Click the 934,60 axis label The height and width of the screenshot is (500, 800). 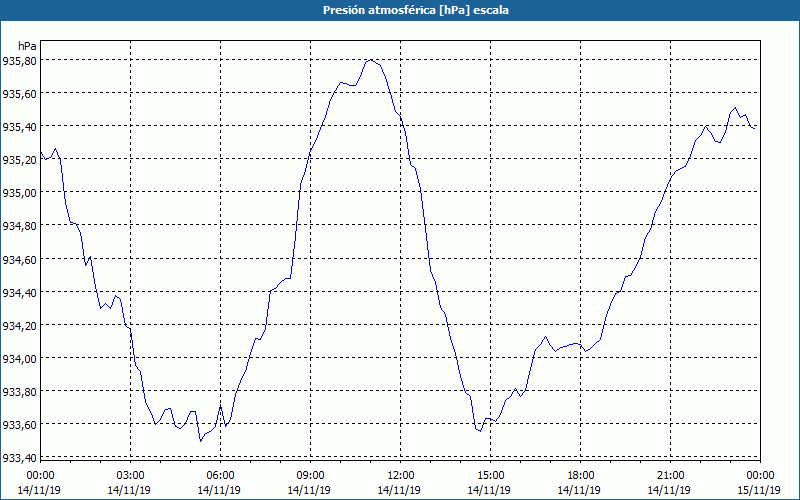pyautogui.click(x=19, y=260)
